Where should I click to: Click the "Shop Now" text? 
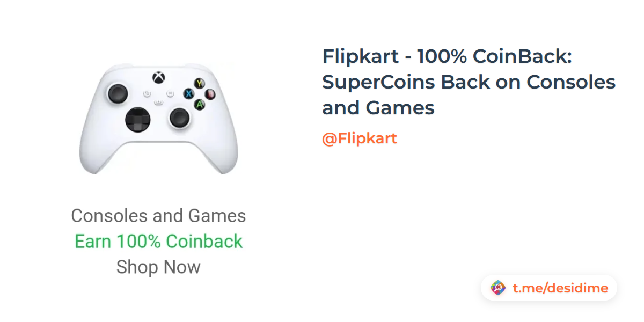click(x=158, y=267)
